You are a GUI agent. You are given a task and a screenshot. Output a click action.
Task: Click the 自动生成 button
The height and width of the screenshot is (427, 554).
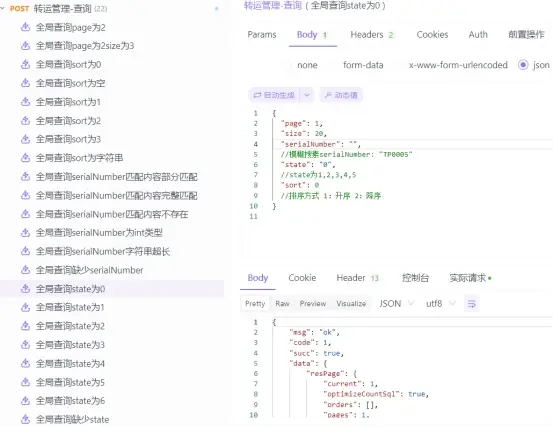[x=274, y=95]
